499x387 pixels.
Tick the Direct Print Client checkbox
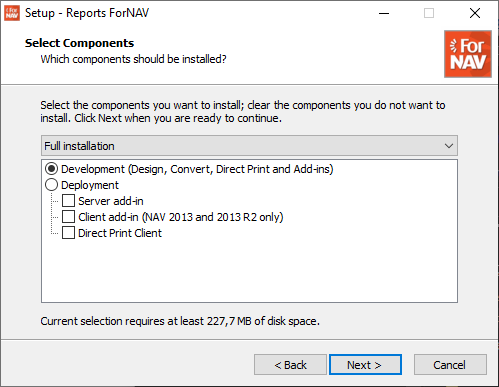[x=68, y=233]
